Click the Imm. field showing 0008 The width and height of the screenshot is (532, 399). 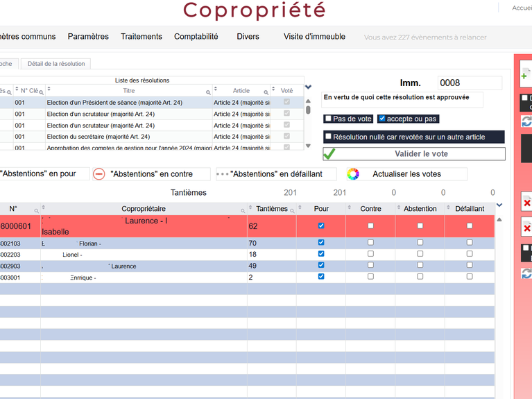(470, 83)
